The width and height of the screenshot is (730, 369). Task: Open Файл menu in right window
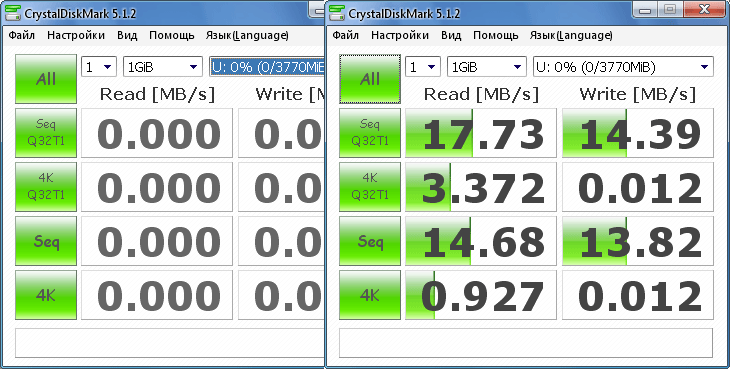pos(345,35)
